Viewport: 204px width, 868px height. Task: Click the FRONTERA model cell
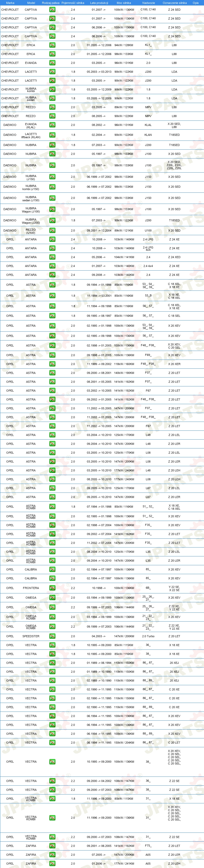tap(31, 588)
